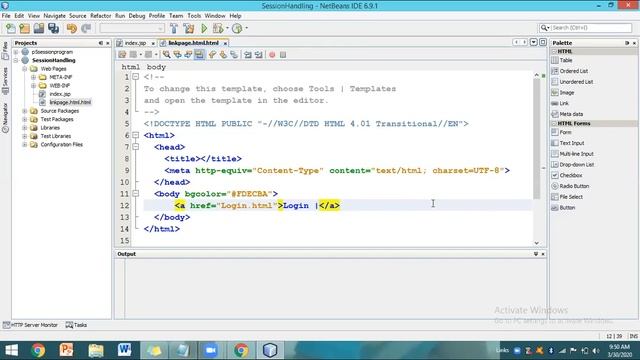Viewport: 640px width, 360px height.
Task: Open the HTTP Server Monitor tab
Action: point(30,325)
